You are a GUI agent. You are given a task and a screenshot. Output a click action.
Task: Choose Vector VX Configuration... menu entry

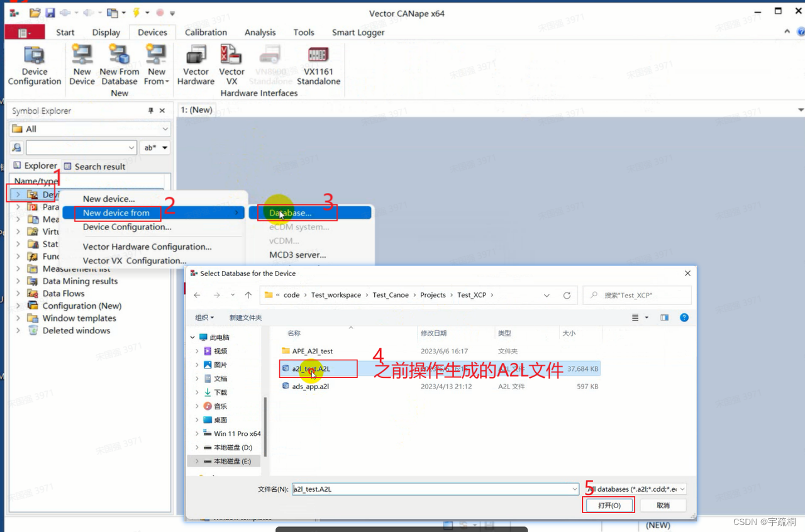tap(135, 260)
